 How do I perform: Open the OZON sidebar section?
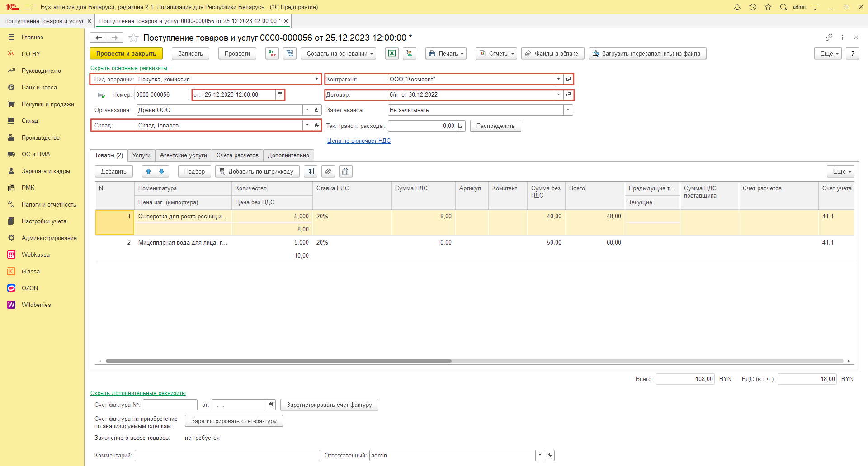tap(30, 288)
